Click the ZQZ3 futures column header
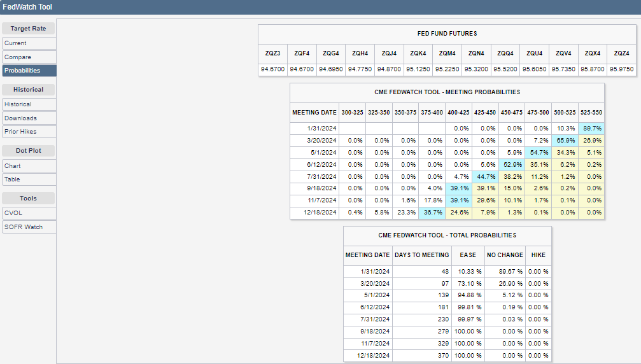Viewport: 641px width, 364px height. pyautogui.click(x=272, y=53)
